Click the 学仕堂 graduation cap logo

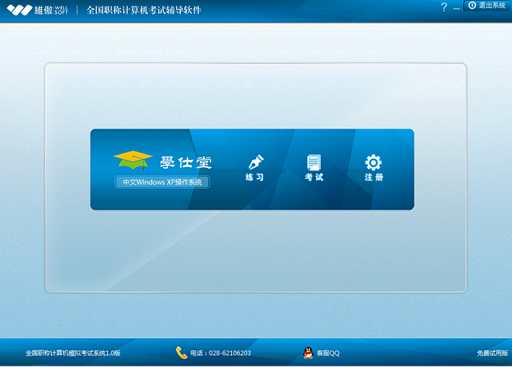pyautogui.click(x=133, y=160)
